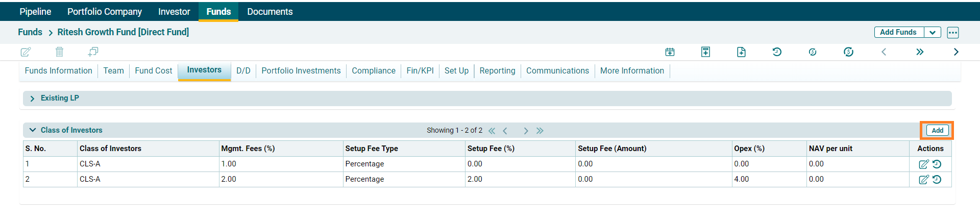Open the Pipeline menu in the top bar
The width and height of the screenshot is (980, 220).
[35, 12]
